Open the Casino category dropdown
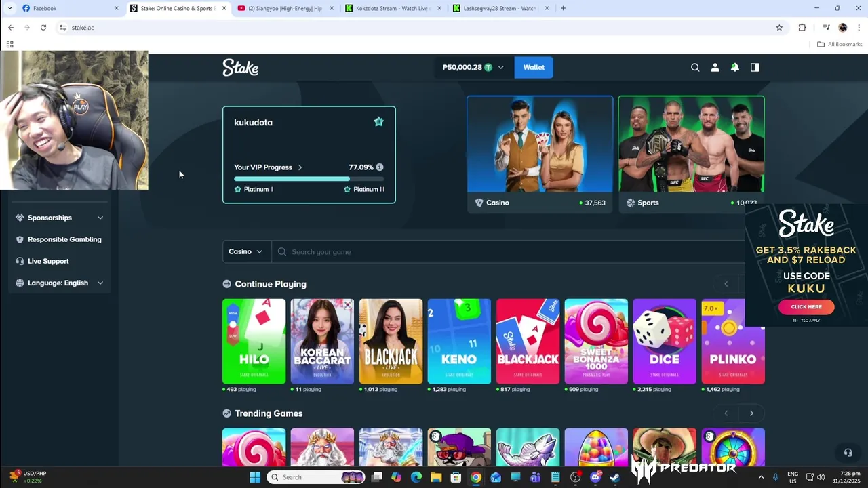Viewport: 868px width, 488px height. click(246, 251)
